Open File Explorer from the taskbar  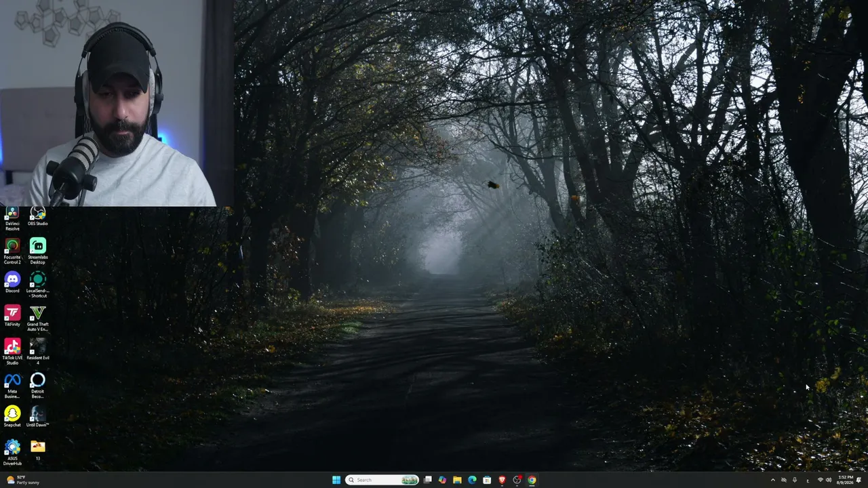(457, 480)
